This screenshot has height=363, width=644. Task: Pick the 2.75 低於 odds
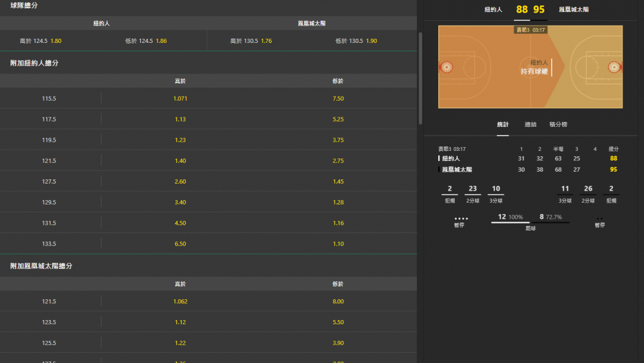click(x=338, y=160)
